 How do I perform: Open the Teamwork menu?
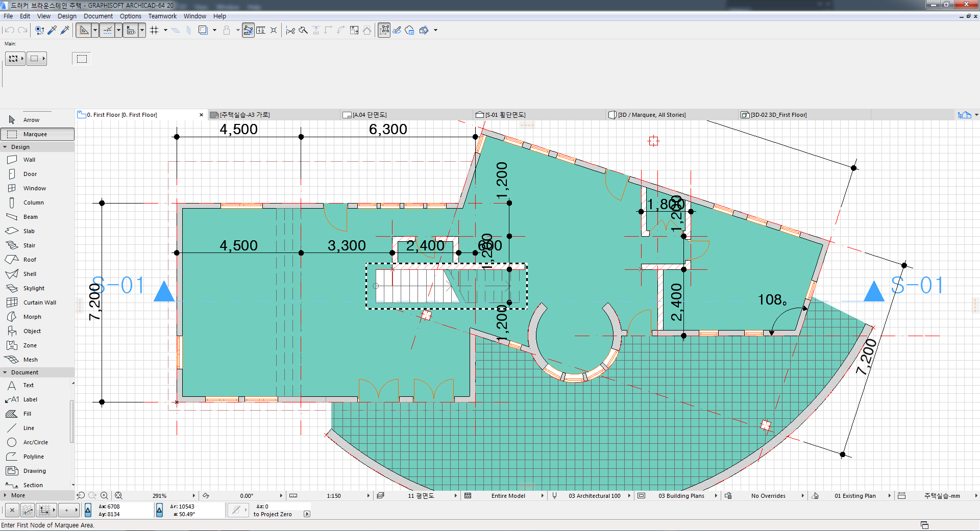point(162,16)
